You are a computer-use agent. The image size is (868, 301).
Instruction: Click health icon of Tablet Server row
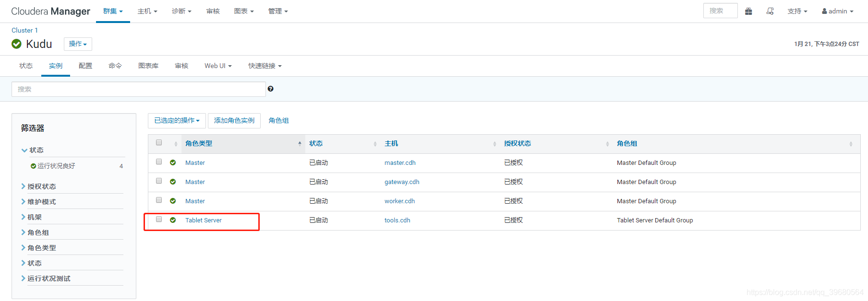(x=173, y=220)
